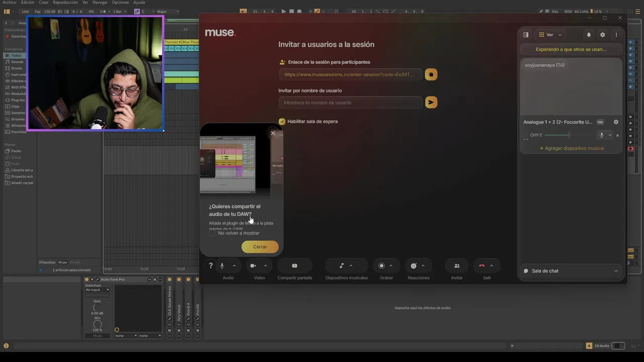This screenshot has width=644, height=362.
Task: Expand the Dispositivos musicales chevron
Action: pyautogui.click(x=351, y=265)
